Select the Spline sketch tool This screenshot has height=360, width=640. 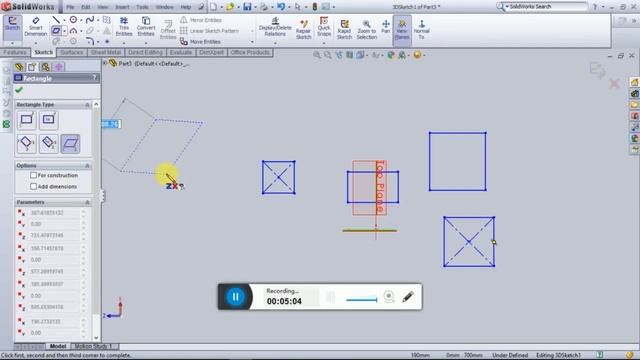(90, 20)
